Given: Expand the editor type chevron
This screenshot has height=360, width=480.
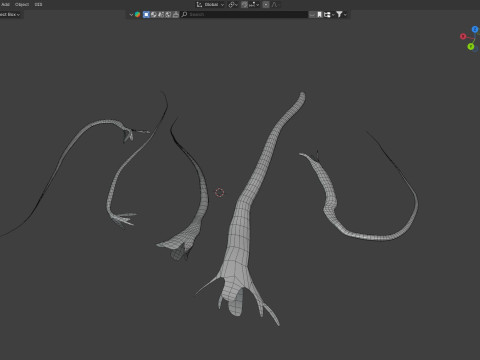Looking at the screenshot, I should coord(131,14).
